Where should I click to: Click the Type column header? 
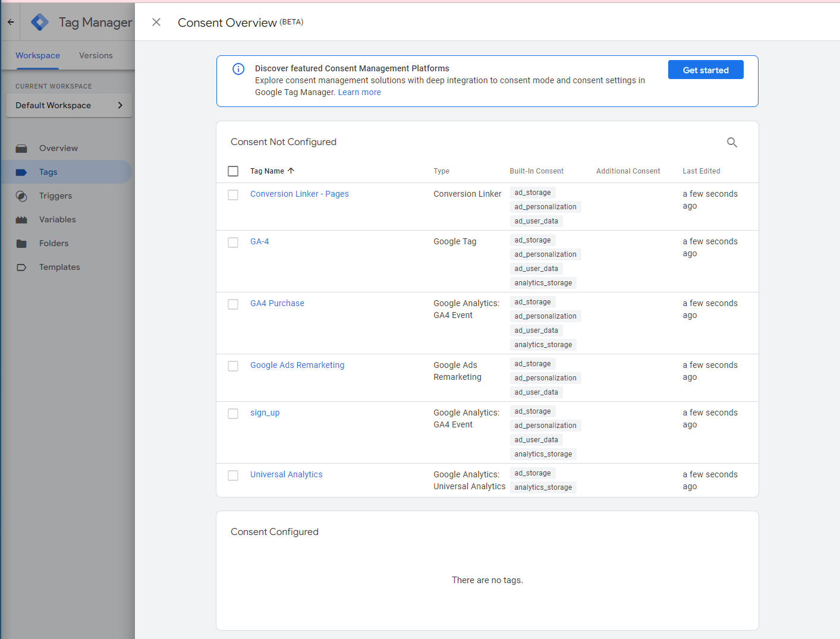point(441,171)
